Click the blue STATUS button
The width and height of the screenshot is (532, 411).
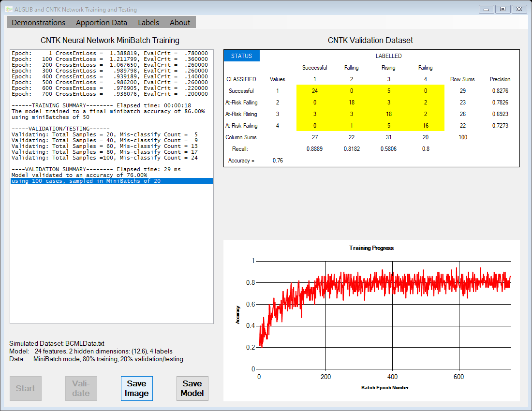(241, 56)
